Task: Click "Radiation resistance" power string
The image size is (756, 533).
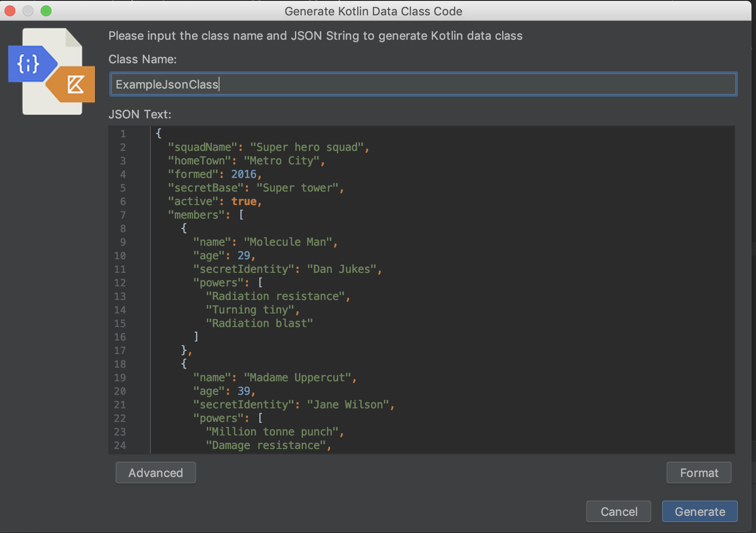Action: [275, 296]
